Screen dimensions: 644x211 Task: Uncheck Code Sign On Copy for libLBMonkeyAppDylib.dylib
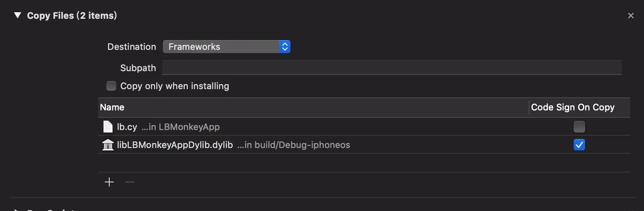pyautogui.click(x=579, y=145)
